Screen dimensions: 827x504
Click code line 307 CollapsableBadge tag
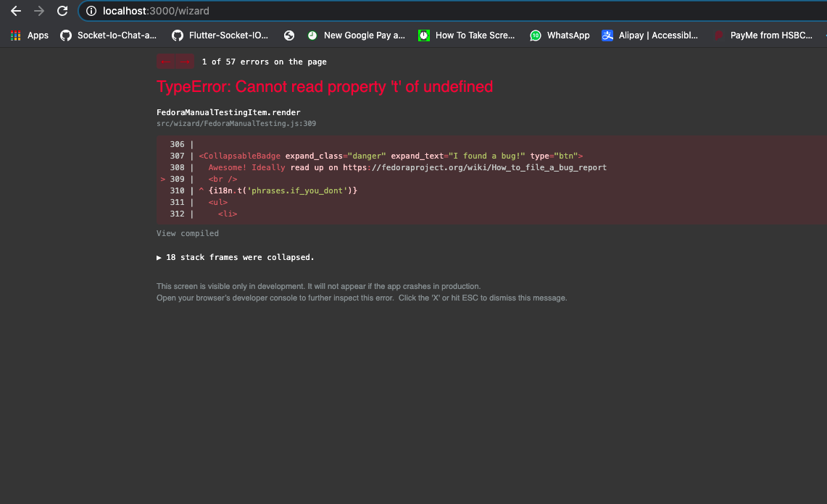click(x=391, y=156)
